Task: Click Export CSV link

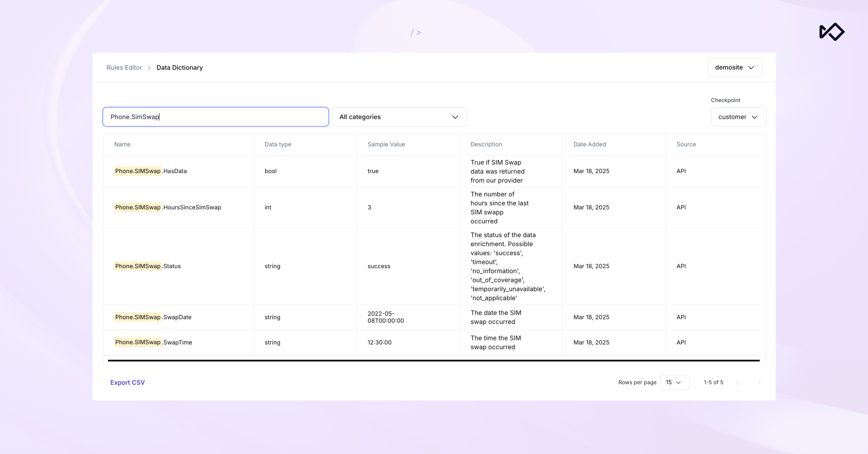Action: (127, 382)
